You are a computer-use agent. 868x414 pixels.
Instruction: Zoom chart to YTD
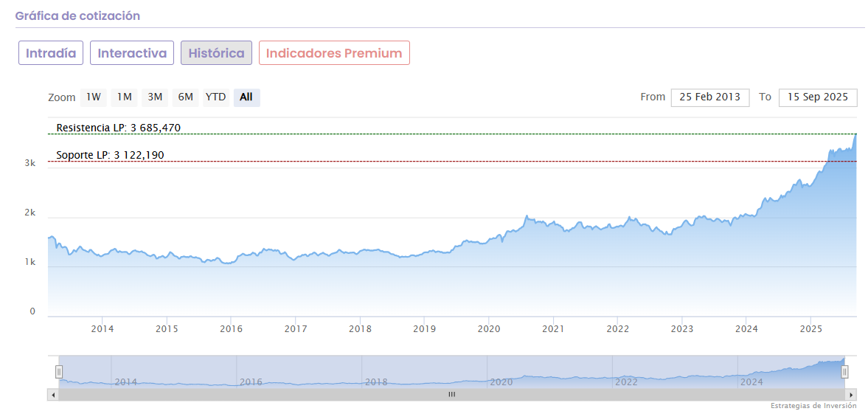point(215,97)
